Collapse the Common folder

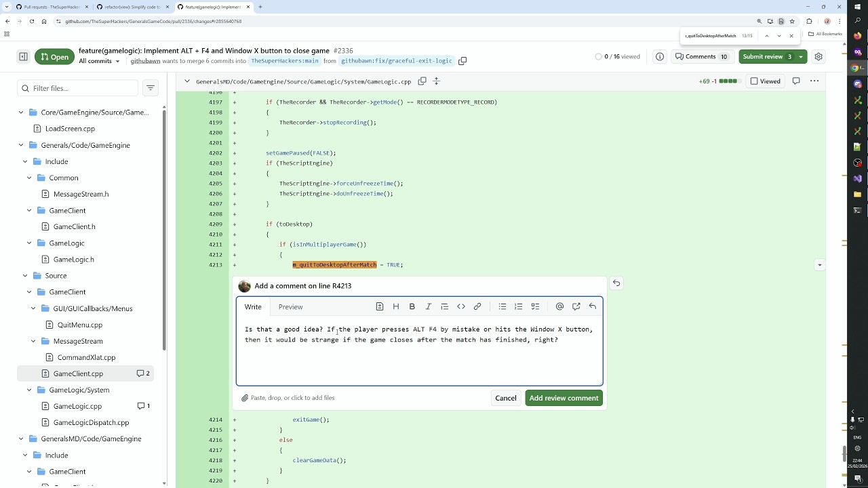(29, 178)
